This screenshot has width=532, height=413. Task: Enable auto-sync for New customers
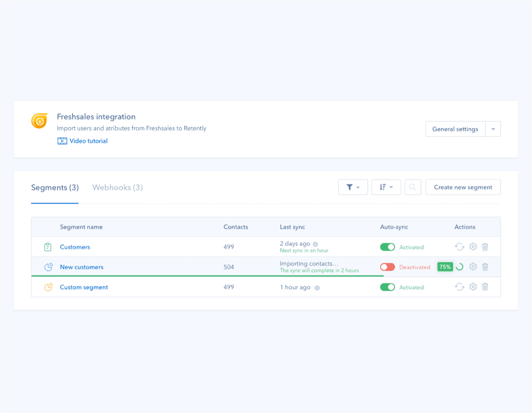[x=387, y=267]
